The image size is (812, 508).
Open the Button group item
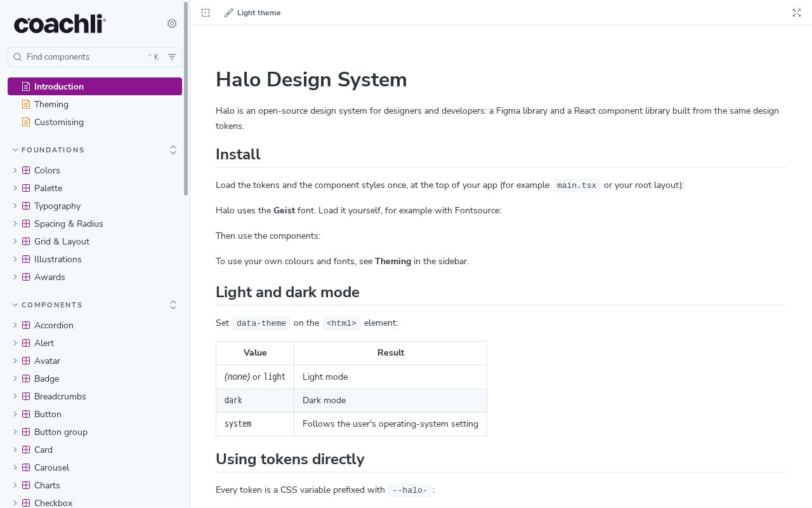coord(95,432)
